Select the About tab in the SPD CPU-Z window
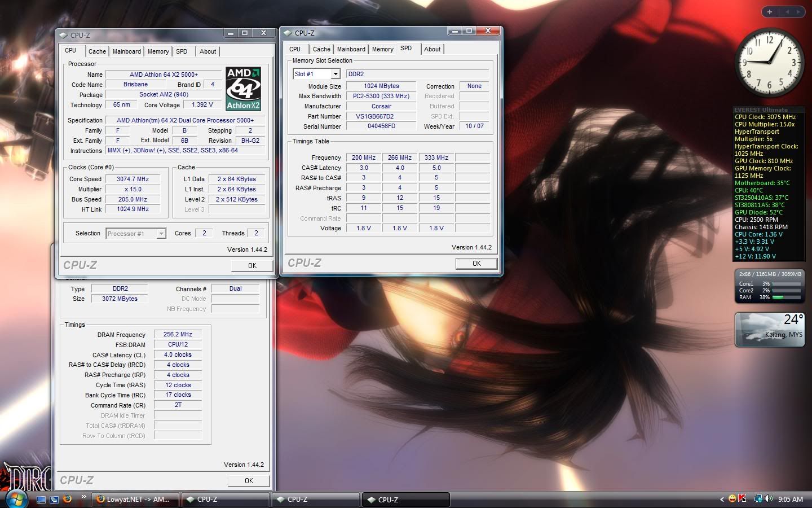Image resolution: width=812 pixels, height=508 pixels. tap(433, 49)
